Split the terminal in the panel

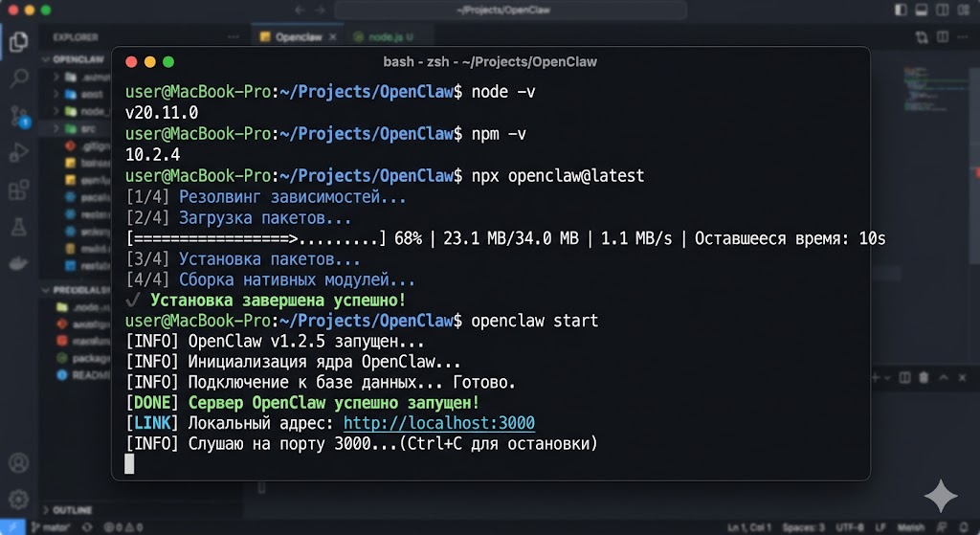[x=904, y=377]
